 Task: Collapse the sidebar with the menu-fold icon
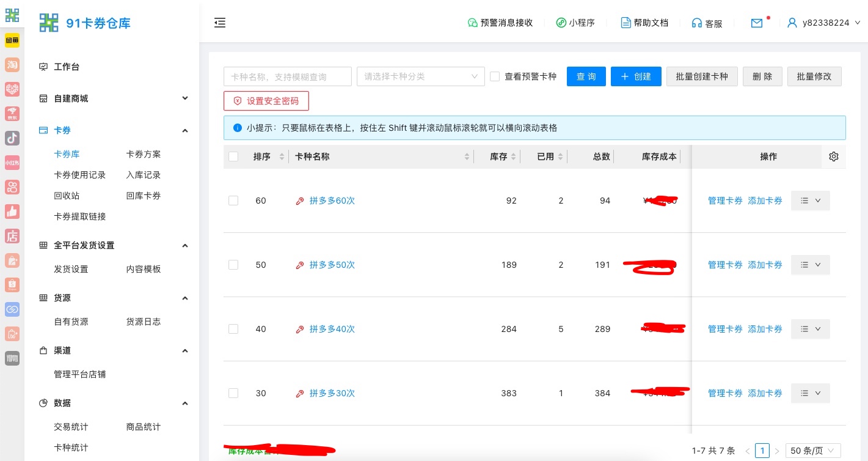pyautogui.click(x=220, y=23)
